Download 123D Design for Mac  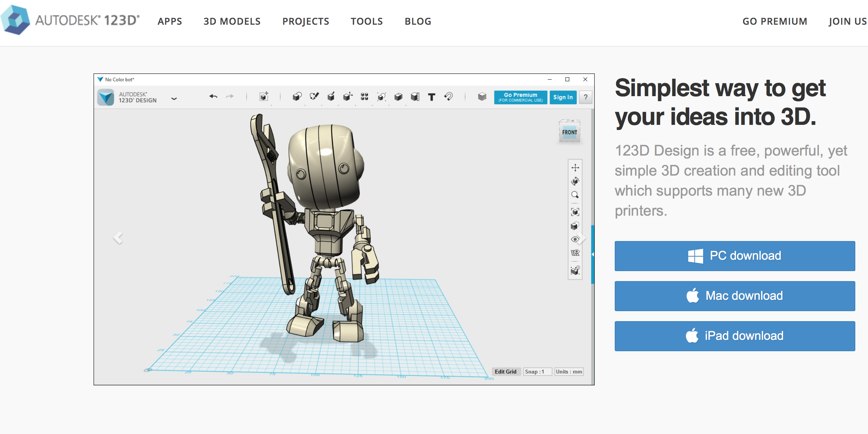(x=735, y=296)
